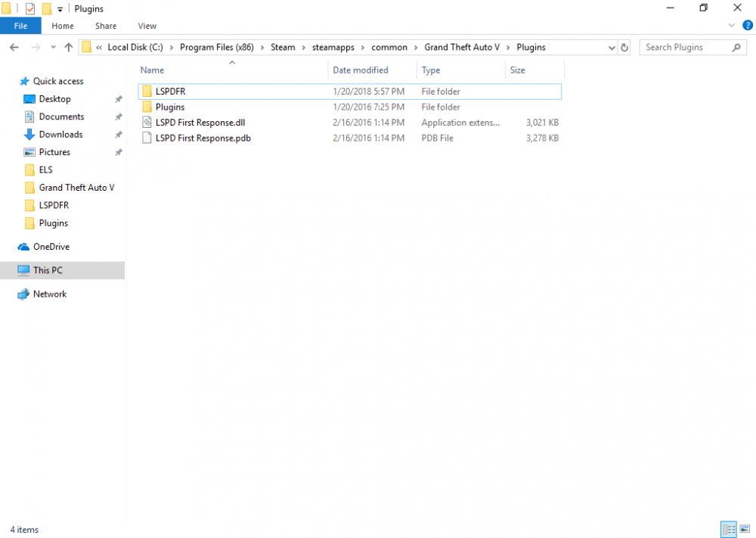Click New folder quick access toolbar icon
The image size is (756, 538).
(46, 8)
